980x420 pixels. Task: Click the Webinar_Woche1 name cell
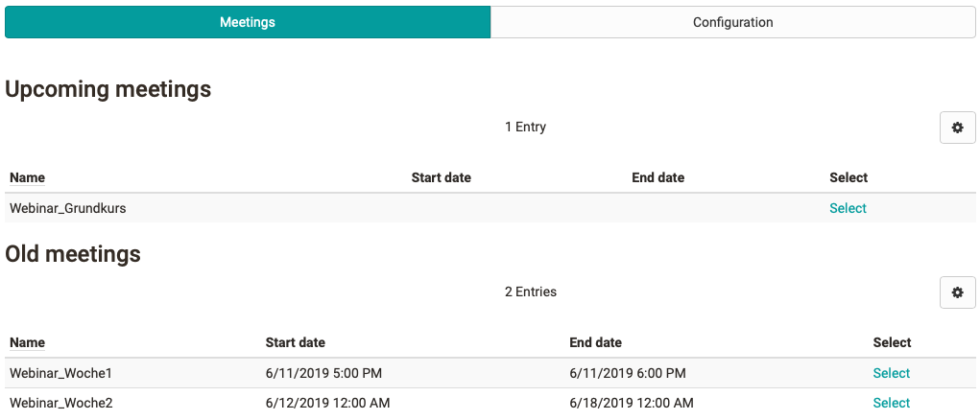coord(60,373)
